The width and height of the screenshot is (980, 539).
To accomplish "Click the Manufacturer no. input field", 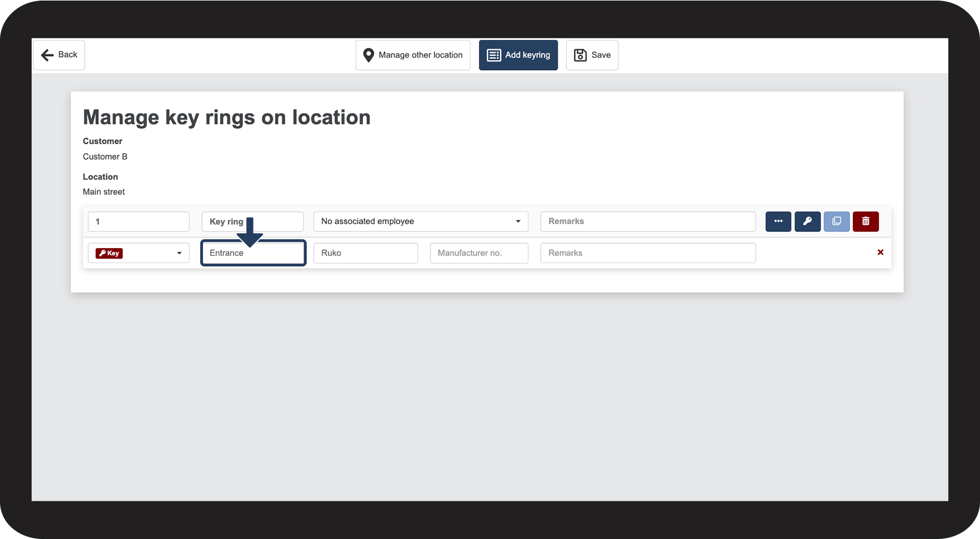I will point(479,253).
